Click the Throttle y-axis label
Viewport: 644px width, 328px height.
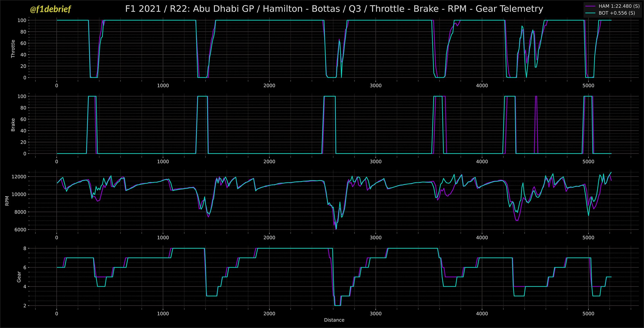coord(13,49)
